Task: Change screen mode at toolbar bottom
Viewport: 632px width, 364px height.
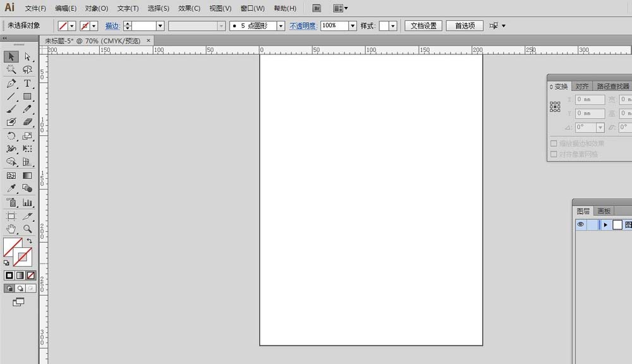Action: pyautogui.click(x=18, y=302)
